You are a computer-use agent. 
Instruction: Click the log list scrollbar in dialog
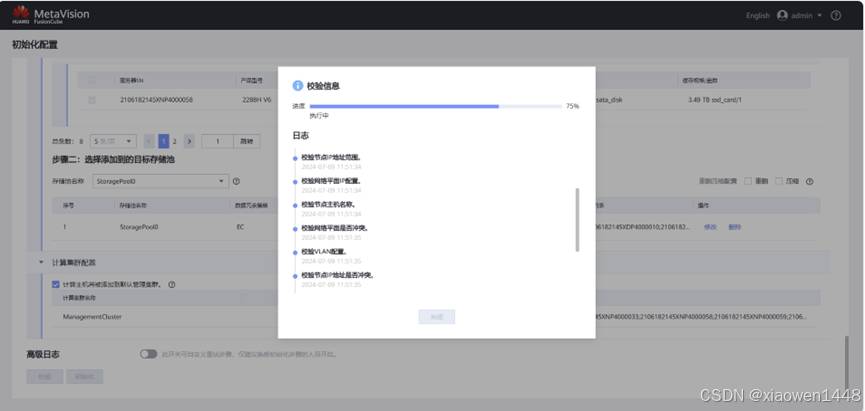[577, 220]
